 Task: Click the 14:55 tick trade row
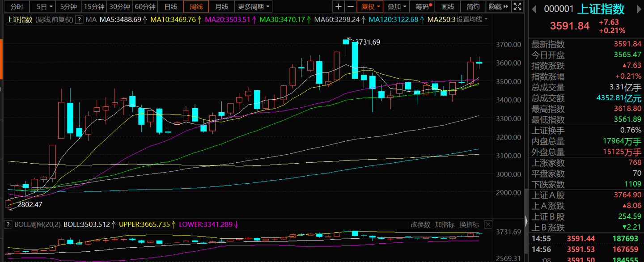pos(586,239)
